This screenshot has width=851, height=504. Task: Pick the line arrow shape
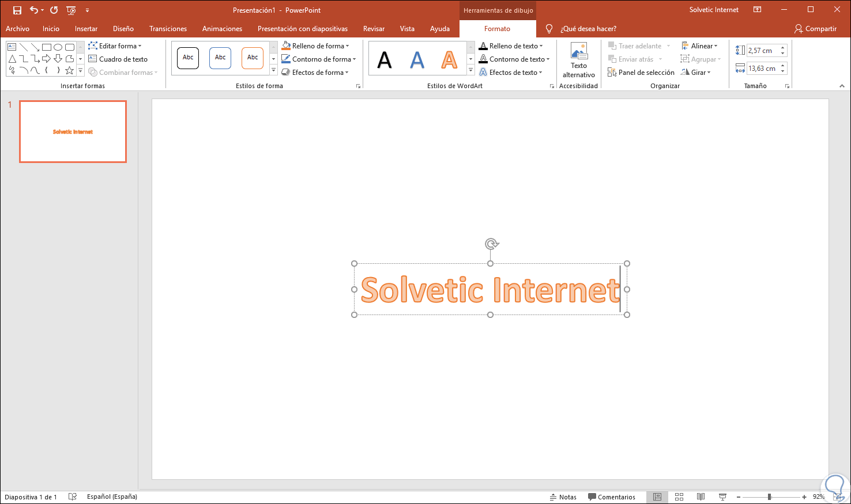[x=35, y=47]
